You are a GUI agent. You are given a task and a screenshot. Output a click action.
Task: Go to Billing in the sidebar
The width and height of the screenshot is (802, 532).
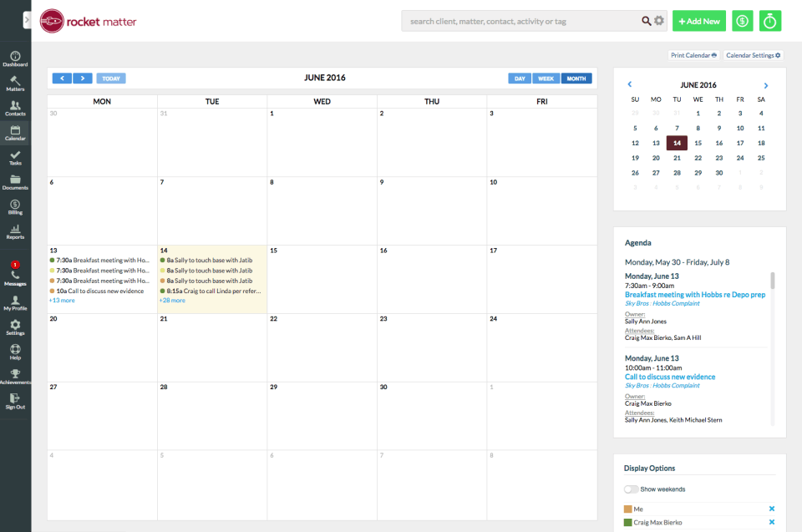pos(15,207)
